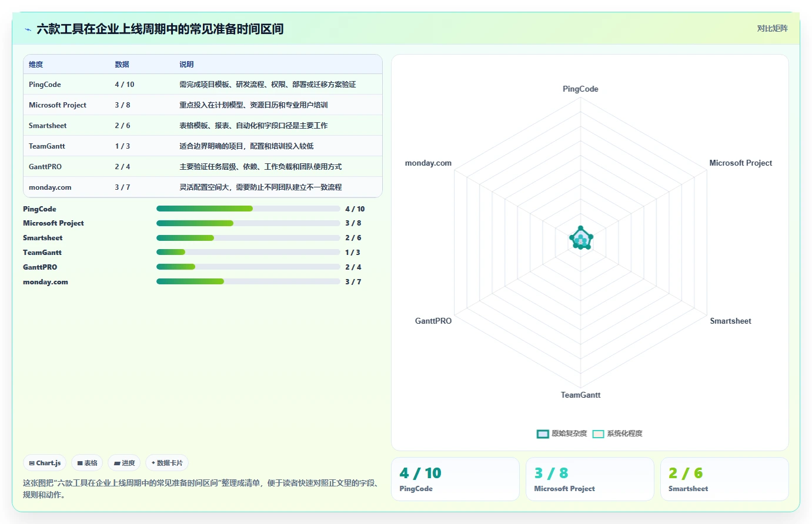Select the Microsoft Project table row name
Image resolution: width=812 pixels, height=524 pixels.
click(58, 105)
